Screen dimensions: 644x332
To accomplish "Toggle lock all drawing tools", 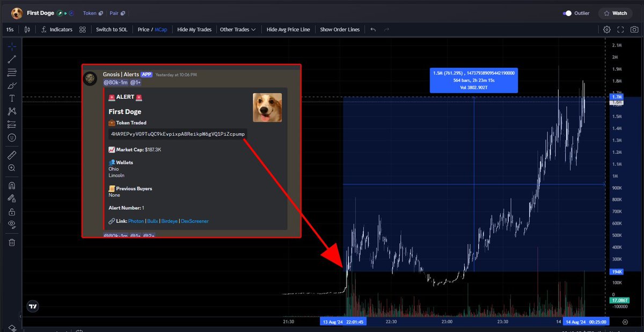I will (x=12, y=212).
